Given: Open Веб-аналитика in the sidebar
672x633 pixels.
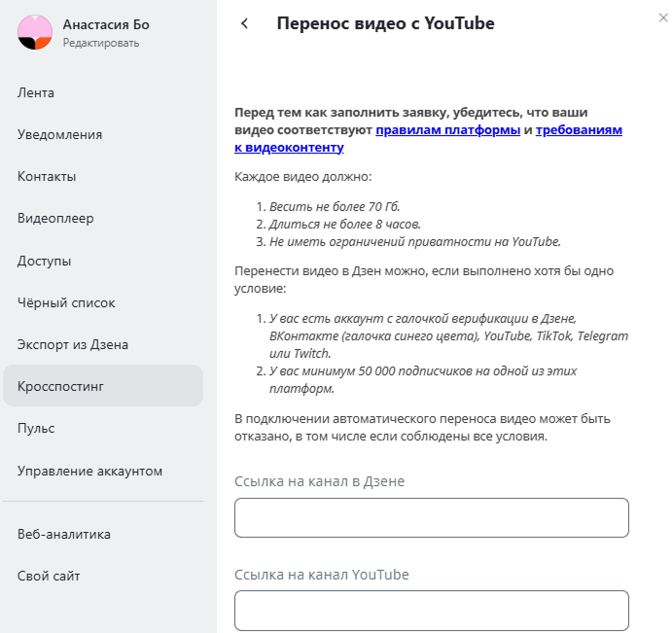Looking at the screenshot, I should [x=64, y=533].
